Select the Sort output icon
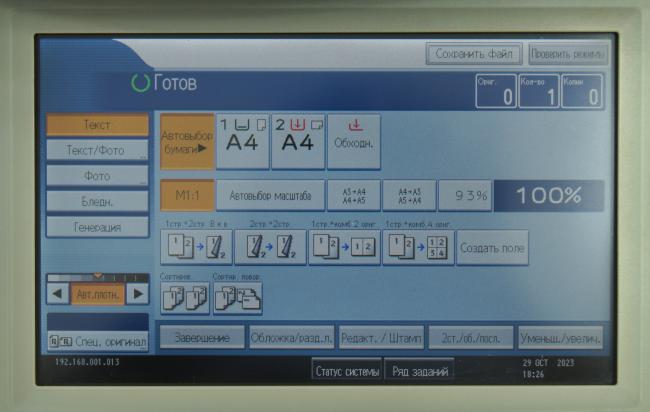Viewport: 650px width, 412px height. pyautogui.click(x=185, y=298)
